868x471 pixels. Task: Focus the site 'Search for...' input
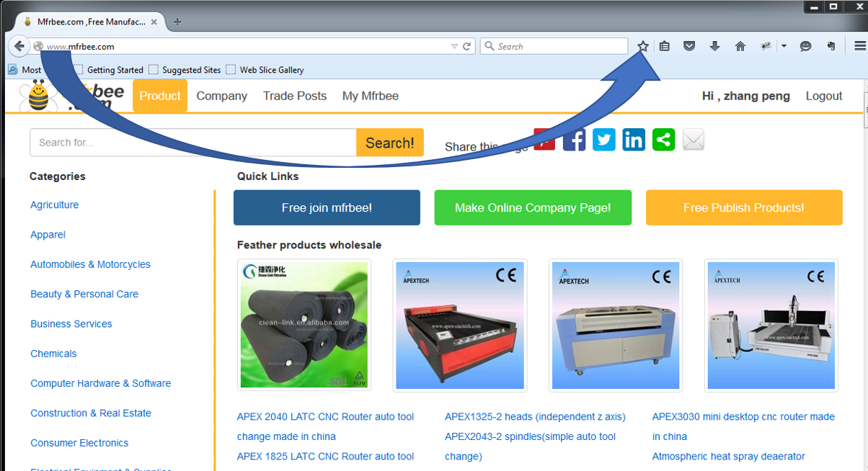pos(193,143)
